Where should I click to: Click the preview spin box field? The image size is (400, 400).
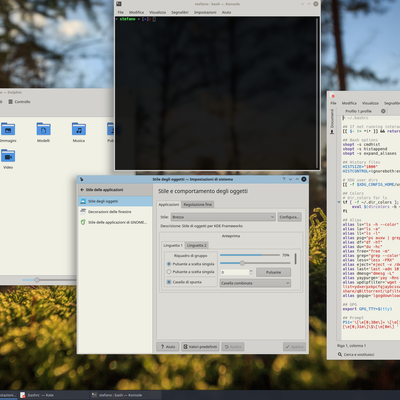point(234,272)
